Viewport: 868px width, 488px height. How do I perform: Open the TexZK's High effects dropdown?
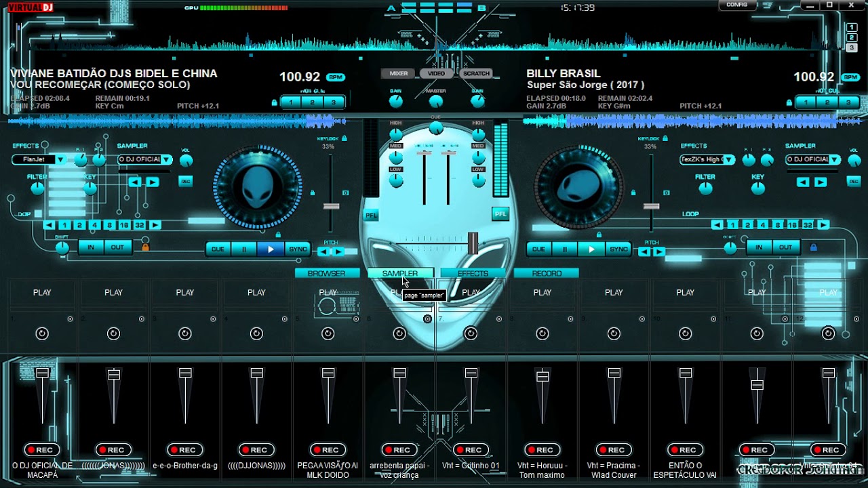729,160
